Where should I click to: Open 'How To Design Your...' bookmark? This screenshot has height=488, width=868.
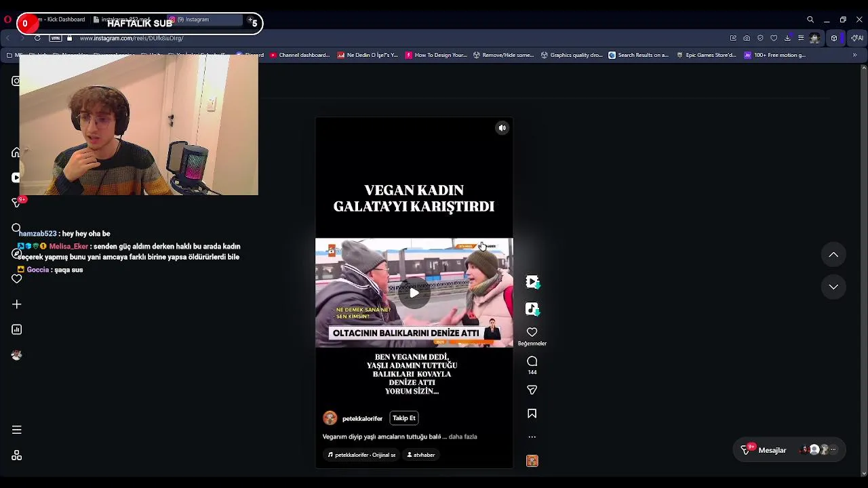pyautogui.click(x=436, y=55)
